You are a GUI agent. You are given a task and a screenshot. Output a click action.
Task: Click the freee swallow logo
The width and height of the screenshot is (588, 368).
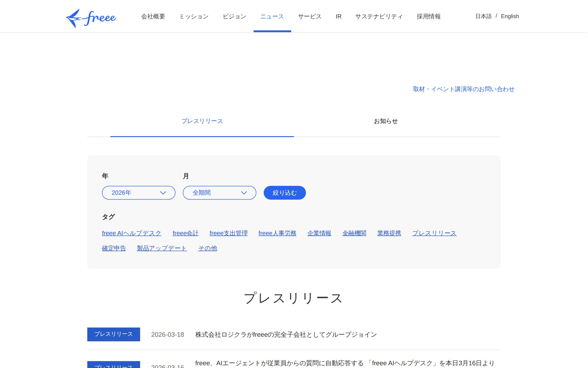point(91,18)
